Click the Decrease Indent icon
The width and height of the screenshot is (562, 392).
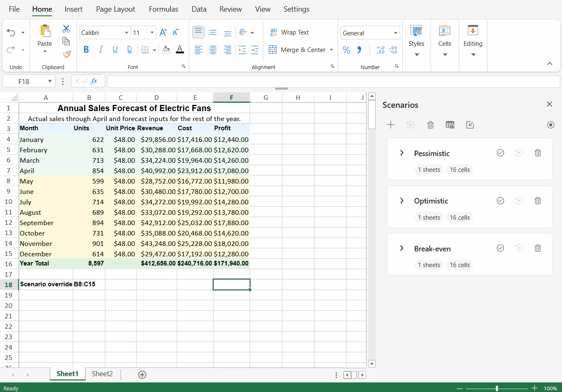click(x=242, y=50)
